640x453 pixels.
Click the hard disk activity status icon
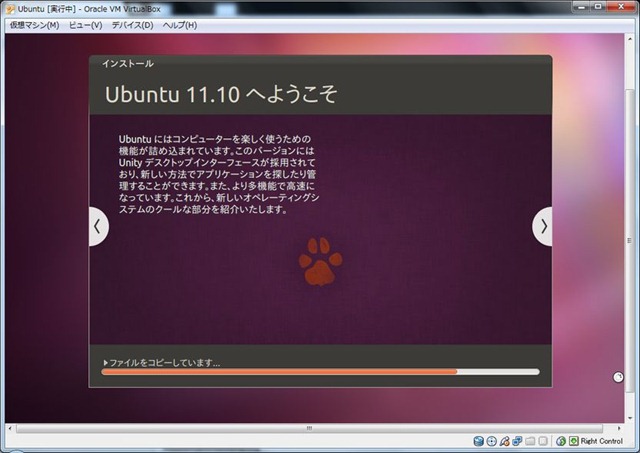pyautogui.click(x=479, y=441)
